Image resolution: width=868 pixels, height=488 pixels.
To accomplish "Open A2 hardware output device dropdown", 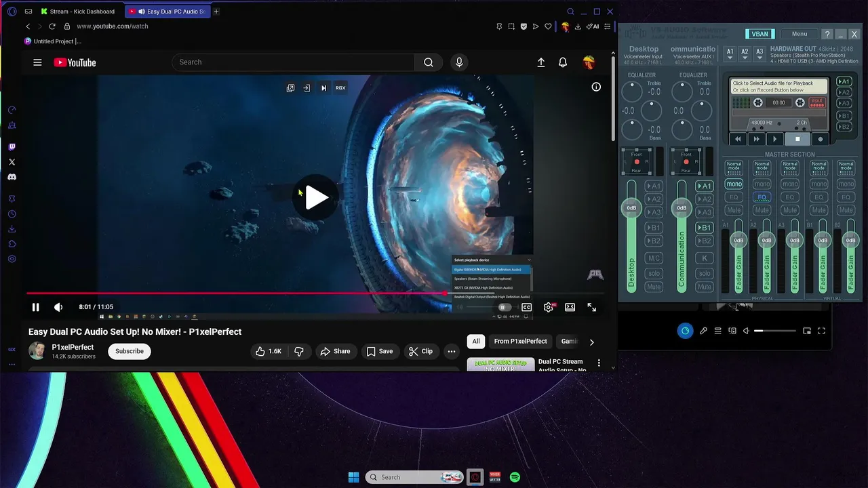I will click(745, 54).
